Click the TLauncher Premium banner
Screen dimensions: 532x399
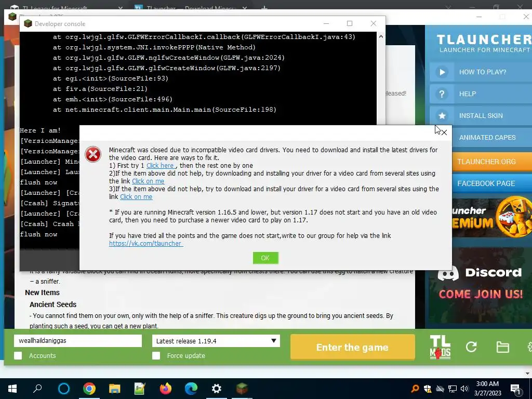[x=492, y=217]
